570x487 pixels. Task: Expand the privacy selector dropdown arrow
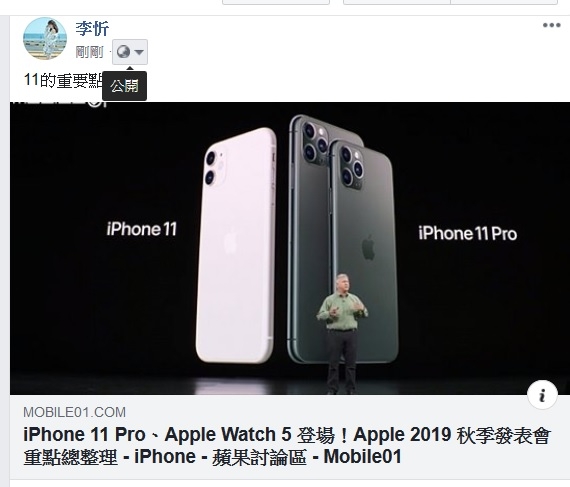coord(139,52)
